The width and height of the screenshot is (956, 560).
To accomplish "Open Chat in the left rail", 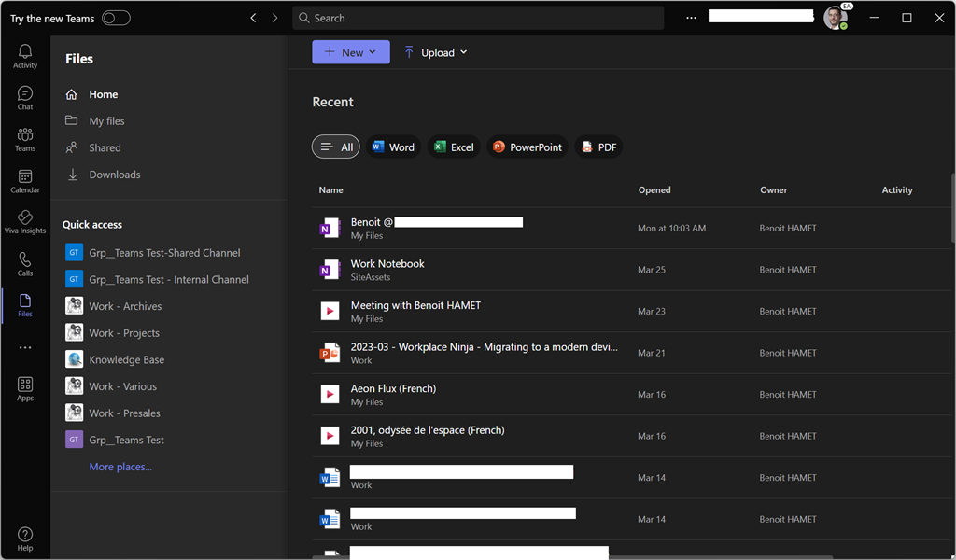I will (x=25, y=97).
